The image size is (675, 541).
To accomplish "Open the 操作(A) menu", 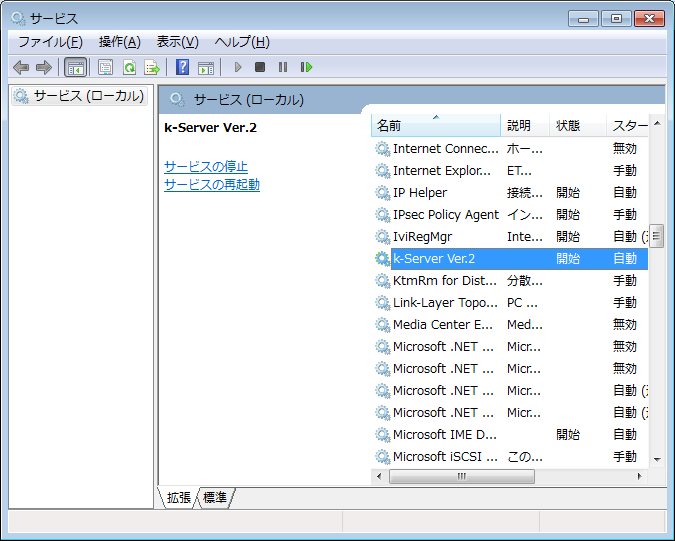I will [x=120, y=42].
